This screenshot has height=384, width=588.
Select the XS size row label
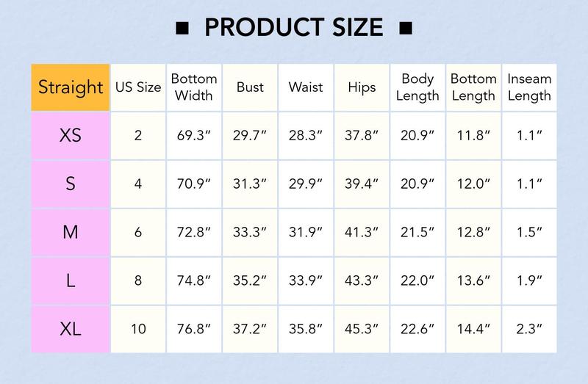(71, 136)
